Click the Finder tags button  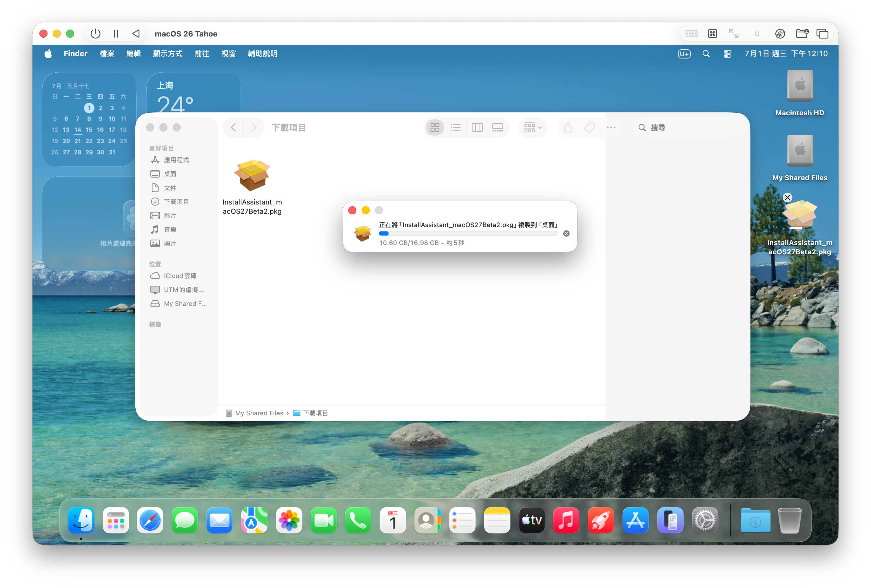point(590,127)
